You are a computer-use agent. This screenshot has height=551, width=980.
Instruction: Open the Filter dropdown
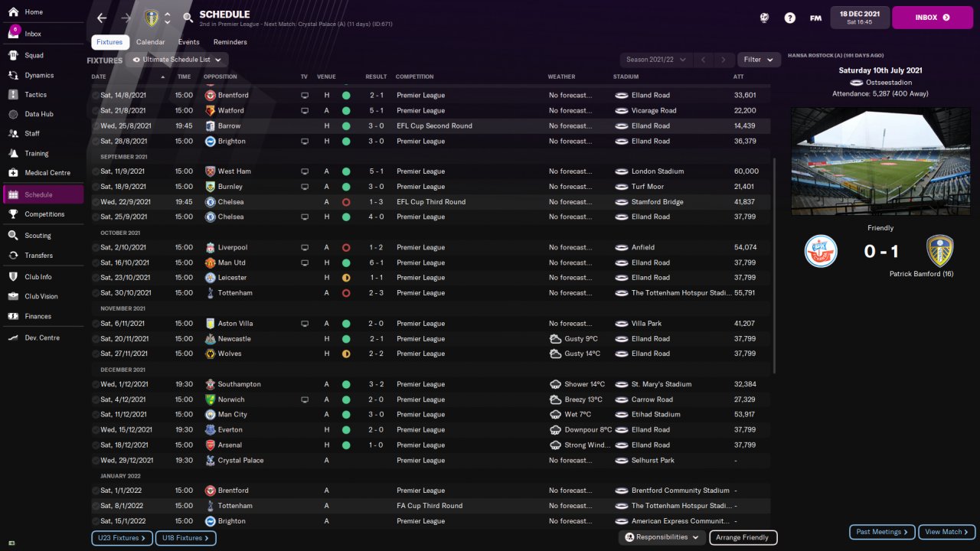(759, 60)
